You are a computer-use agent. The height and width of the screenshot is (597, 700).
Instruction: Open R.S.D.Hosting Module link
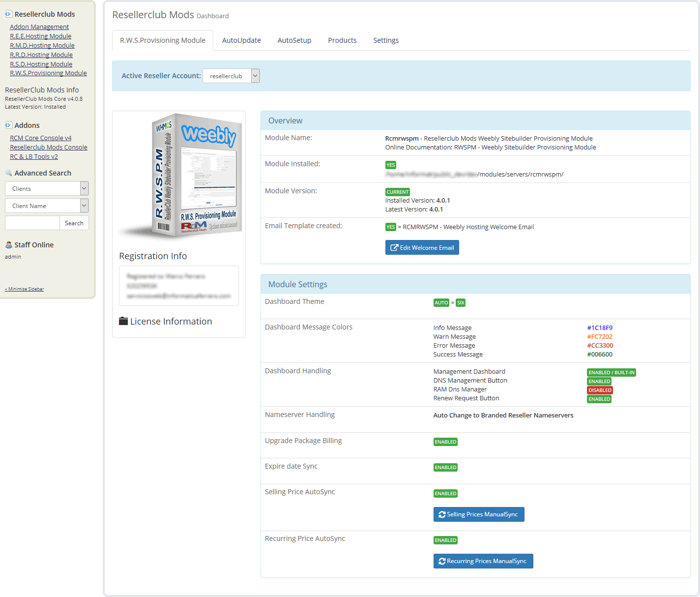[x=41, y=64]
